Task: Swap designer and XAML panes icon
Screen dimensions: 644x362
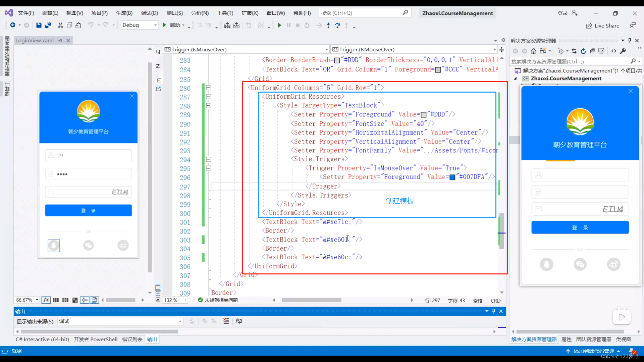Action: tap(158, 66)
